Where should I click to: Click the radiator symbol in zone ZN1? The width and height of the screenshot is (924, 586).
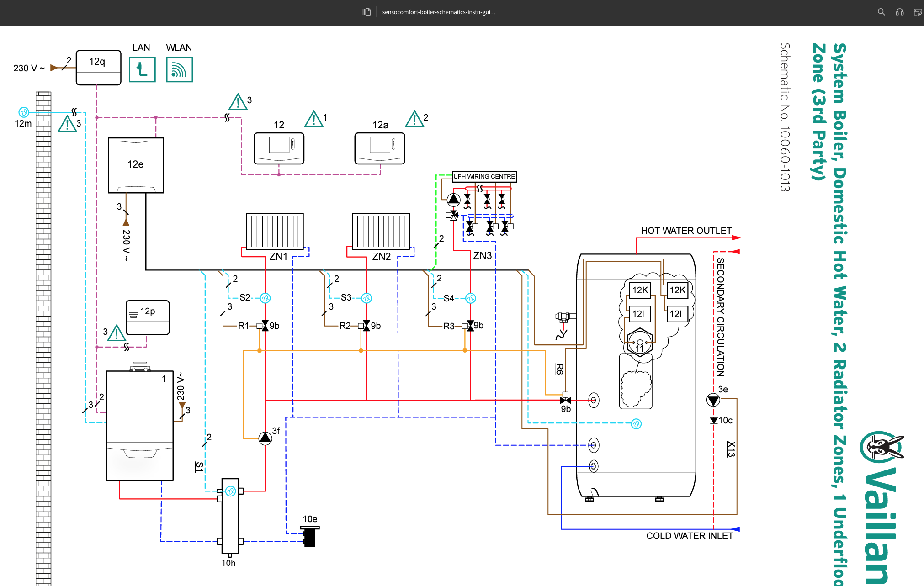point(274,232)
